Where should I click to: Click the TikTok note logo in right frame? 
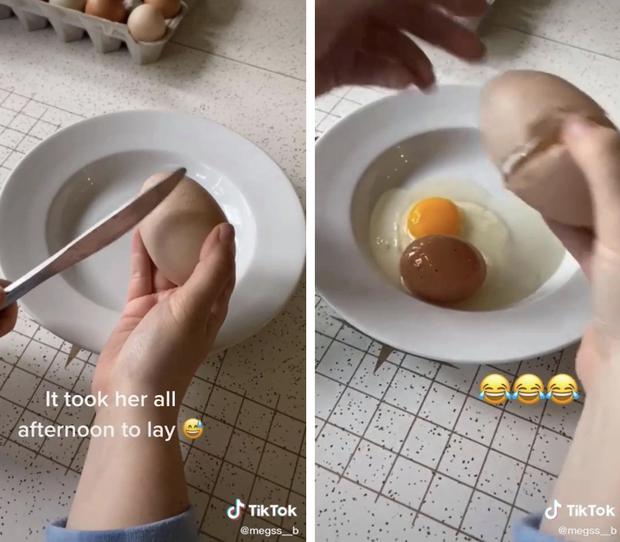[553, 510]
